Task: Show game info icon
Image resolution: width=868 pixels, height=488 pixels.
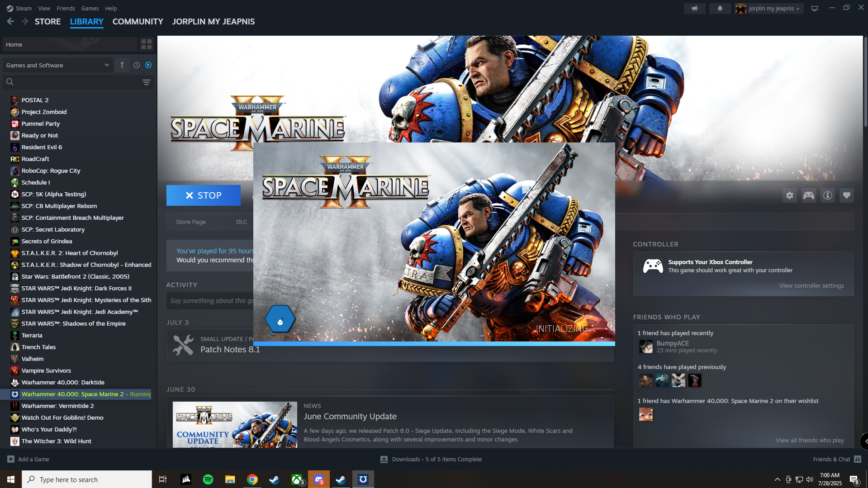Action: pyautogui.click(x=828, y=195)
